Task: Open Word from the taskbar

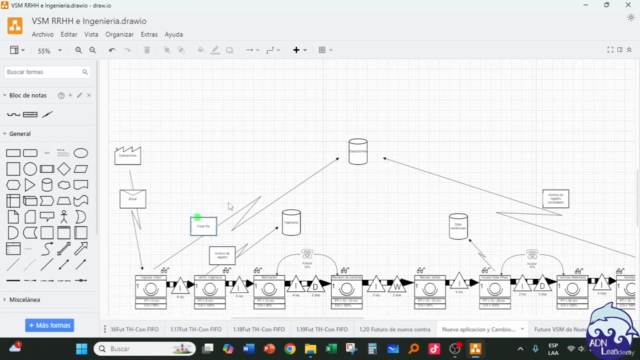Action: tap(249, 349)
